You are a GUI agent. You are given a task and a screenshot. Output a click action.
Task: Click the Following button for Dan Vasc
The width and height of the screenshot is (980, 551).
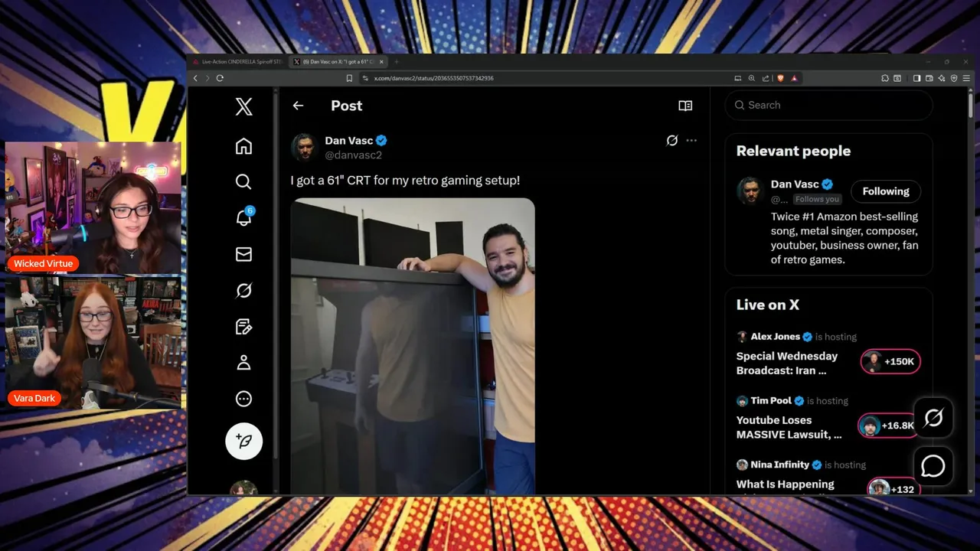tap(886, 191)
